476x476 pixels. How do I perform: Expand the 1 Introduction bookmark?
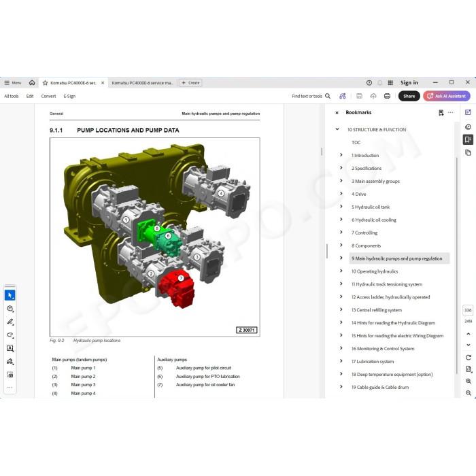click(x=341, y=155)
